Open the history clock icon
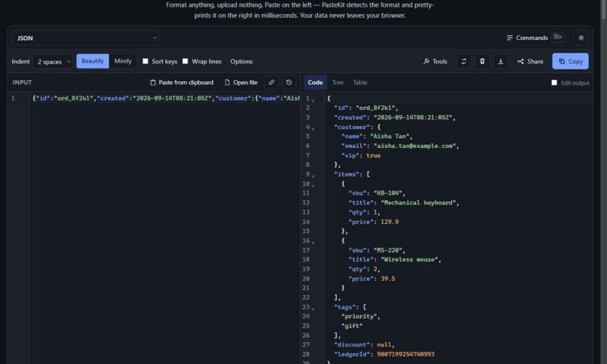607x364 pixels. click(289, 83)
